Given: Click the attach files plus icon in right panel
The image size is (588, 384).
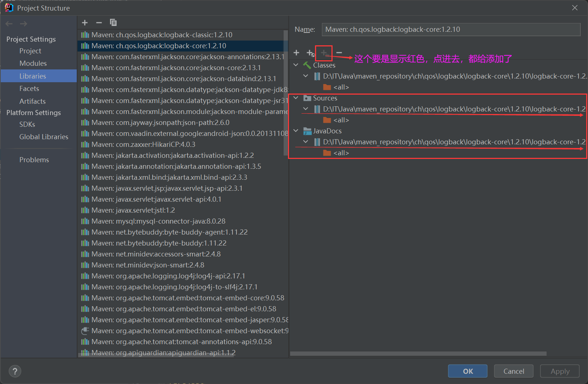Looking at the screenshot, I should [x=324, y=53].
